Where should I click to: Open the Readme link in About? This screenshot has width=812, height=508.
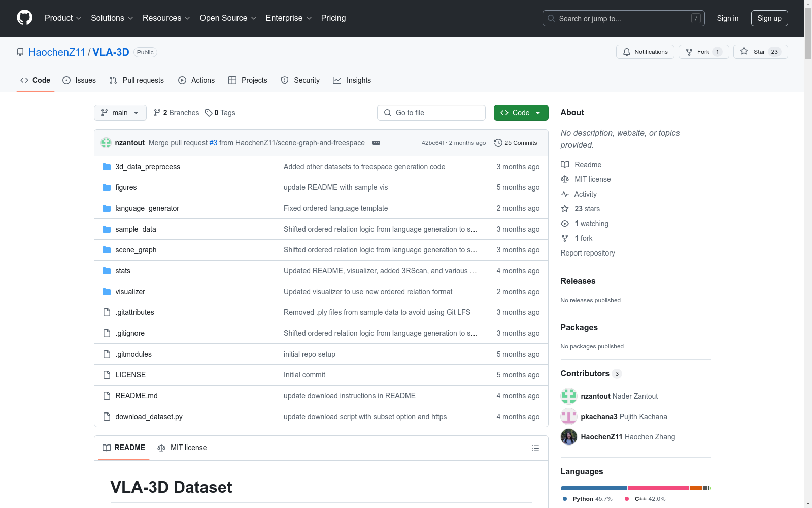581,165
